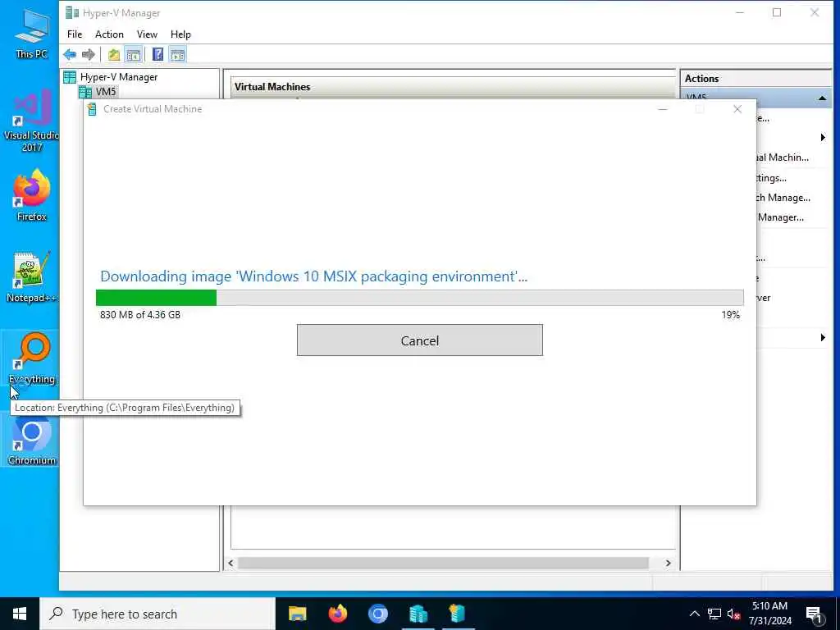Screen dimensions: 840x630
Task: Collapse the VM5 section in Actions pane
Action: point(822,98)
